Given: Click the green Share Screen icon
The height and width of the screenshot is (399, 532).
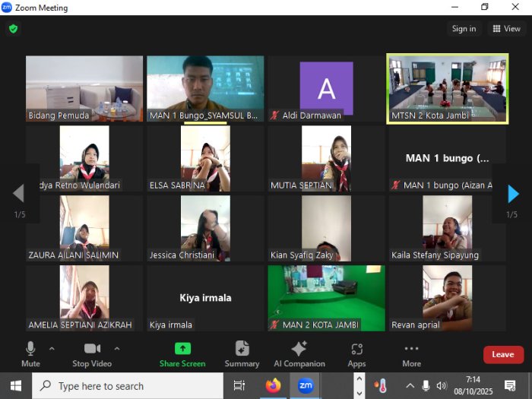Looking at the screenshot, I should click(x=182, y=349).
